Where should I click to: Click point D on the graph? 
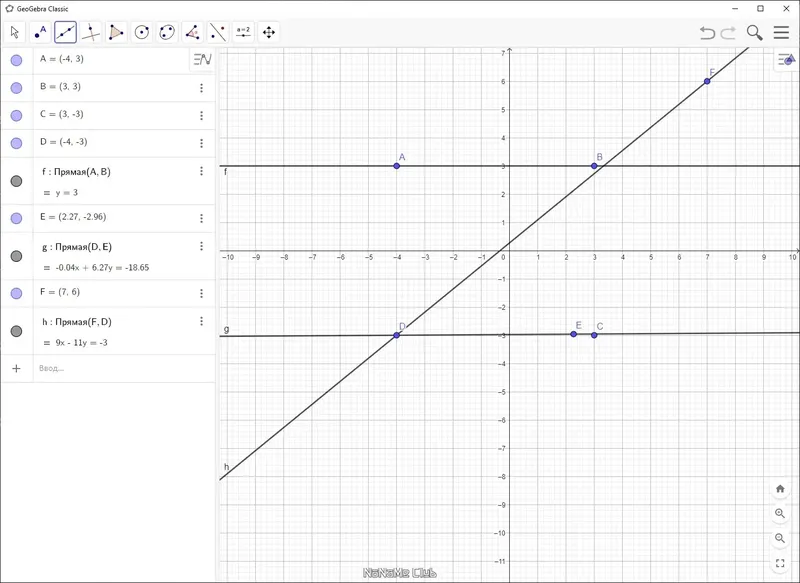click(x=396, y=335)
